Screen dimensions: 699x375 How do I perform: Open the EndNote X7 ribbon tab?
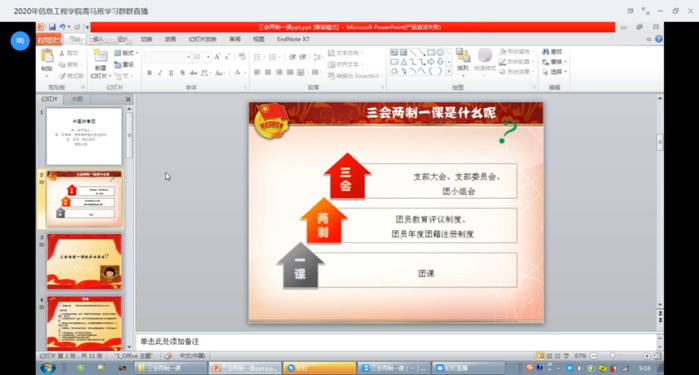click(x=293, y=39)
